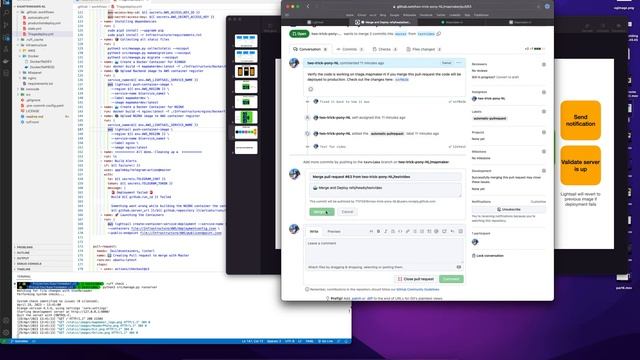
Task: Open Assignees gear icon in PR sidebar
Action: 544,92
